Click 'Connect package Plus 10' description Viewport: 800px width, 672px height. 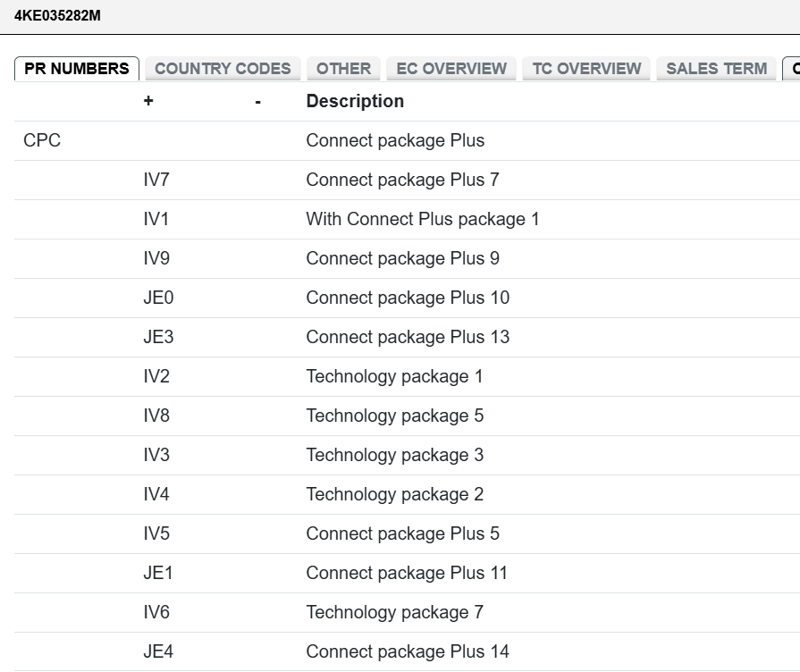click(408, 298)
